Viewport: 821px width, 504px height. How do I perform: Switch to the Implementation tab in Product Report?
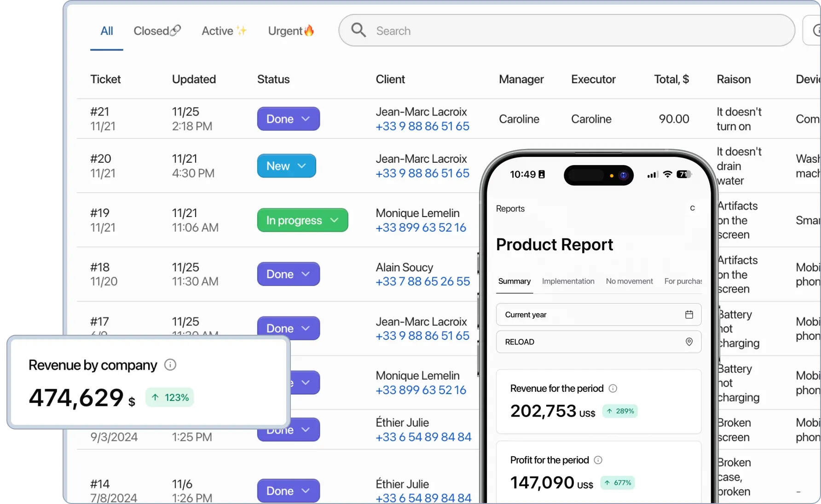click(x=568, y=281)
